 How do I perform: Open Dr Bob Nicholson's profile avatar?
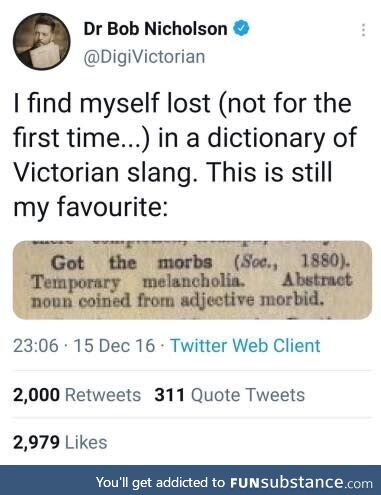click(x=42, y=42)
